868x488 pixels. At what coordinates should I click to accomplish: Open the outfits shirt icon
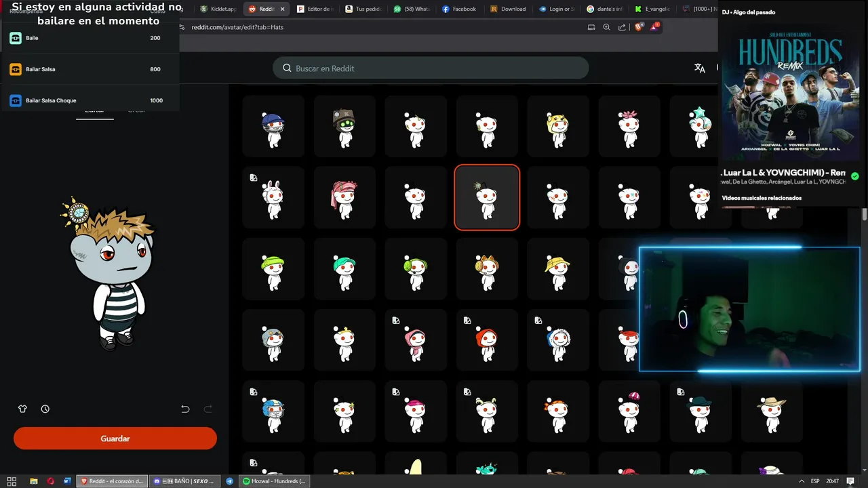(22, 409)
